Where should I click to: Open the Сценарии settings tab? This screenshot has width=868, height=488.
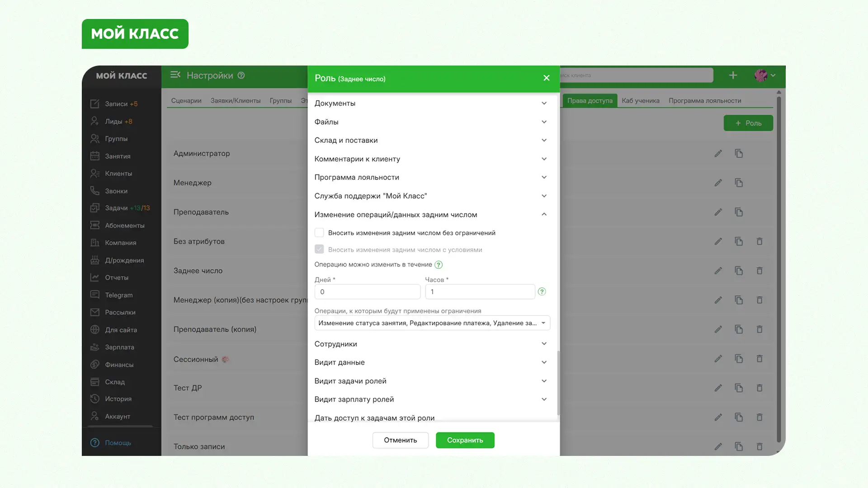point(186,101)
